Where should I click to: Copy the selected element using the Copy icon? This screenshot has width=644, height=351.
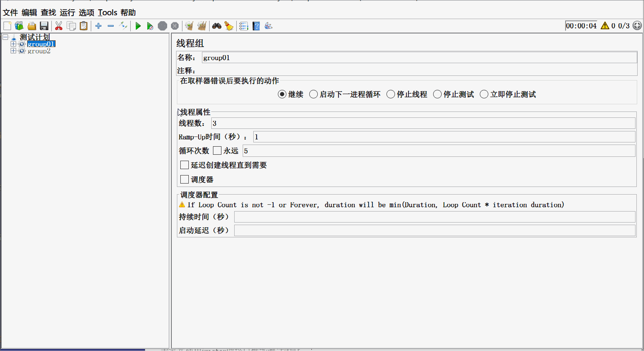pos(71,26)
